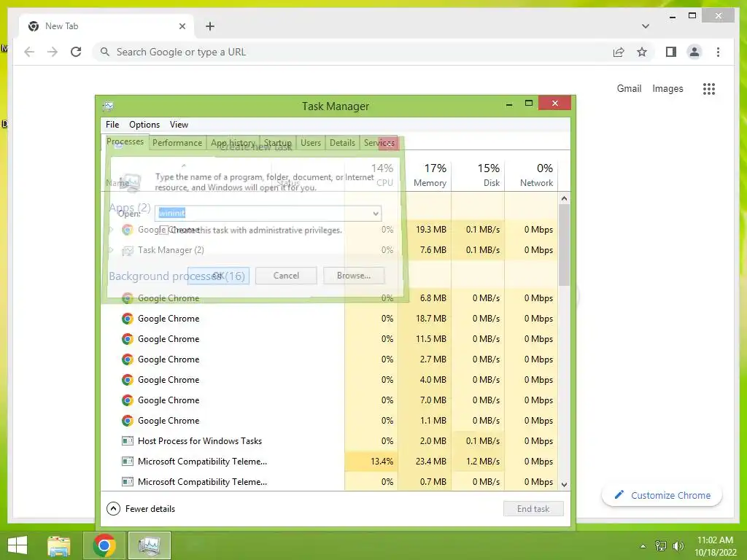This screenshot has width=747, height=560.
Task: Expand the Open combo box dropdown arrow
Action: tap(376, 214)
